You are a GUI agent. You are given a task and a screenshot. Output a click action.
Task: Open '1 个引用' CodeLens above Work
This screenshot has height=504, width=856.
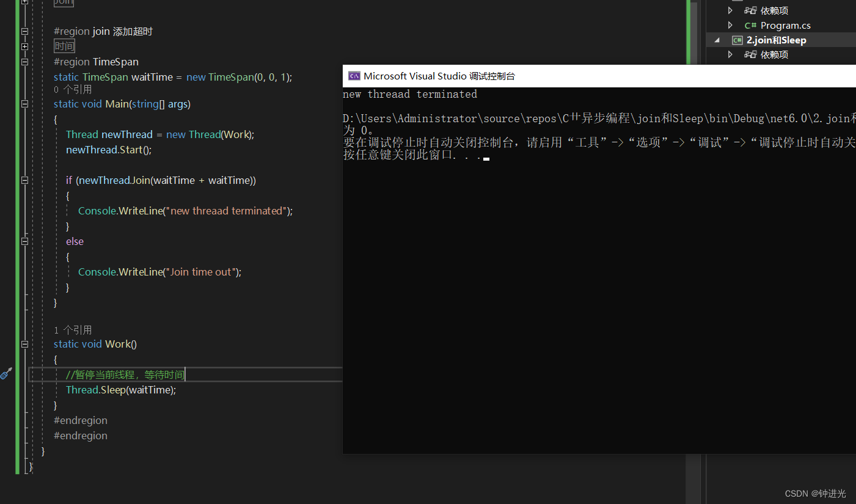[x=73, y=330]
